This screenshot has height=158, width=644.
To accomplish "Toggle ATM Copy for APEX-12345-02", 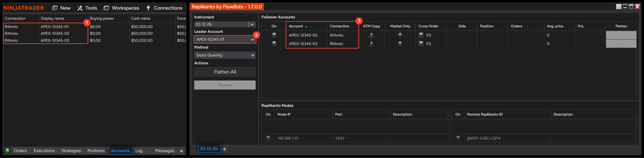I will click(371, 35).
